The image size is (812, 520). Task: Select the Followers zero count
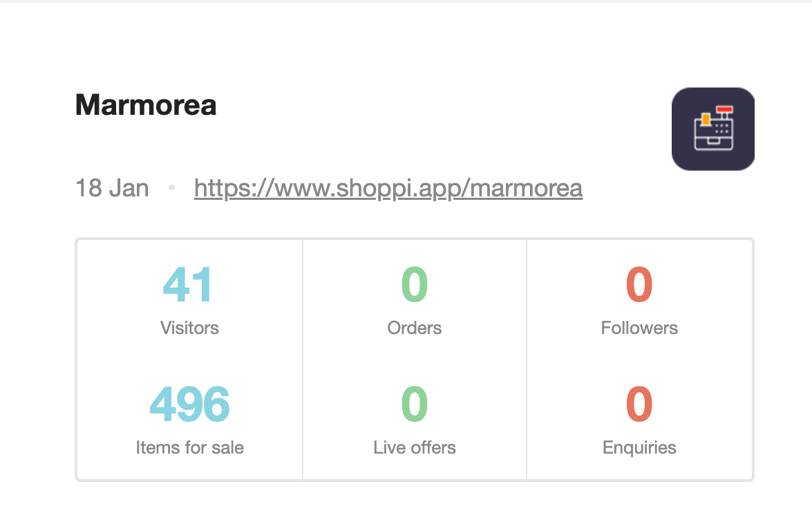coord(639,284)
